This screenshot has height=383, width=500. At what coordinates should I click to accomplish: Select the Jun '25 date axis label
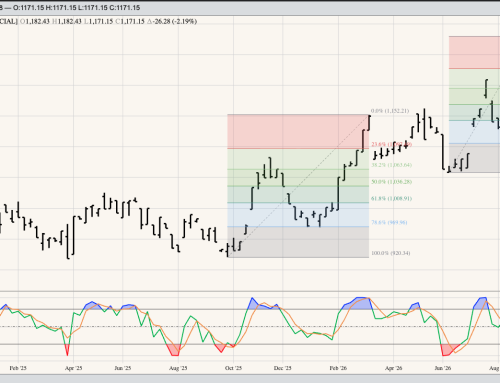click(x=123, y=368)
